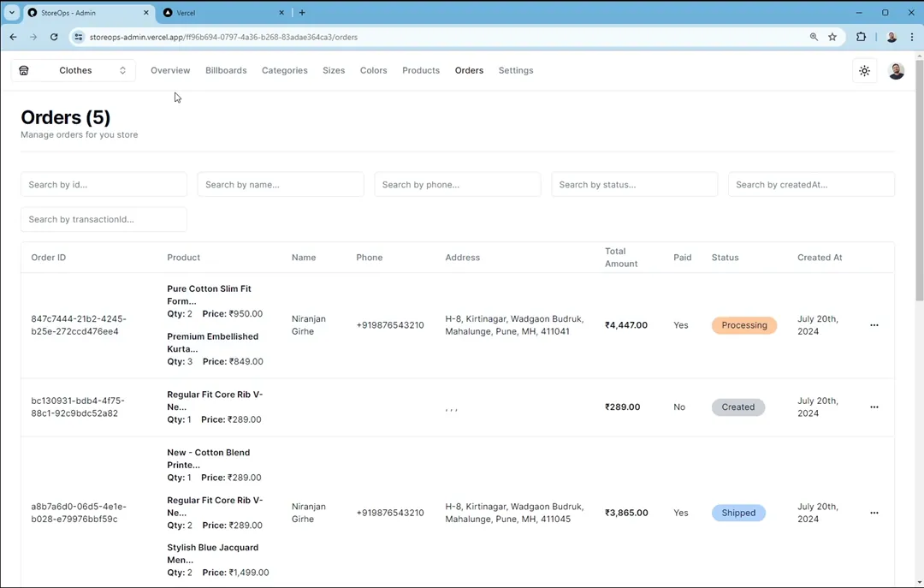Click the browser forward arrow
This screenshot has height=588, width=924.
[33, 37]
